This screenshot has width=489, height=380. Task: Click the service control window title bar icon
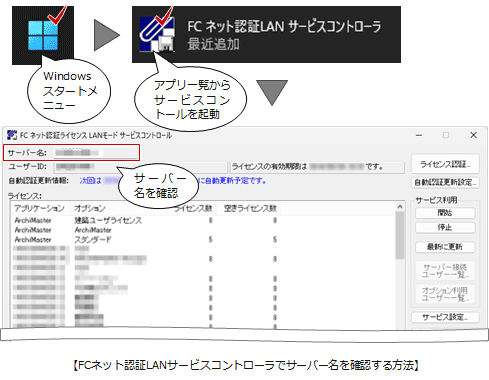[x=12, y=135]
